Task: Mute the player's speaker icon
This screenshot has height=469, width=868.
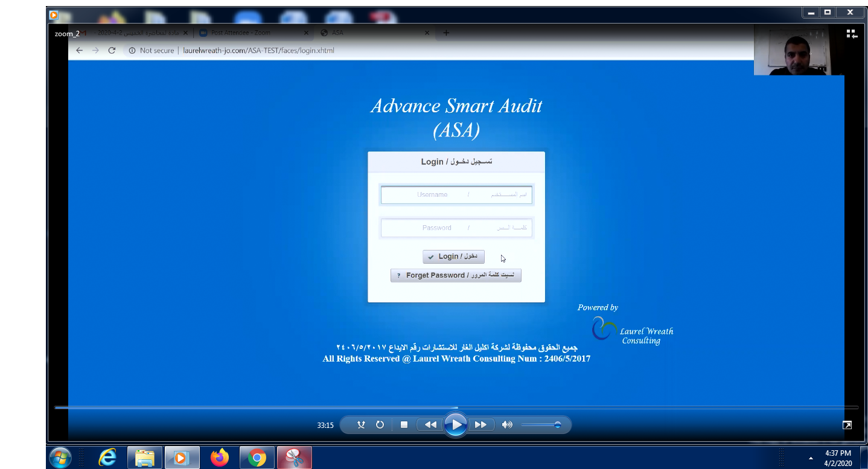Action: coord(507,425)
